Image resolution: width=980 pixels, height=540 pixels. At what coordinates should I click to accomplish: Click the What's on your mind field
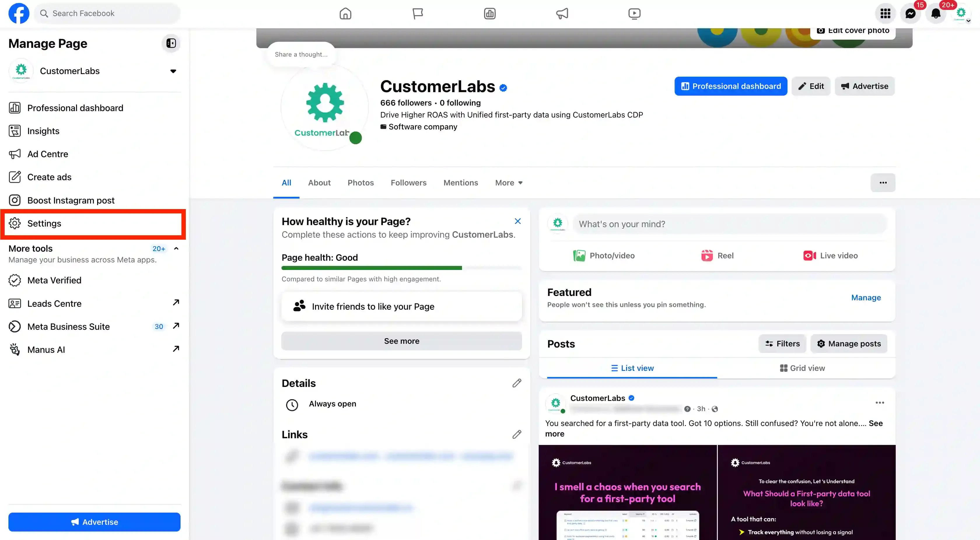pos(730,224)
